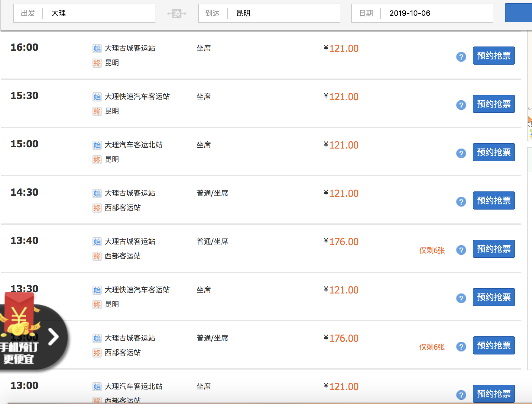
Task: Click 普通/坐席 seat type in 13:40 row
Action: click(212, 242)
